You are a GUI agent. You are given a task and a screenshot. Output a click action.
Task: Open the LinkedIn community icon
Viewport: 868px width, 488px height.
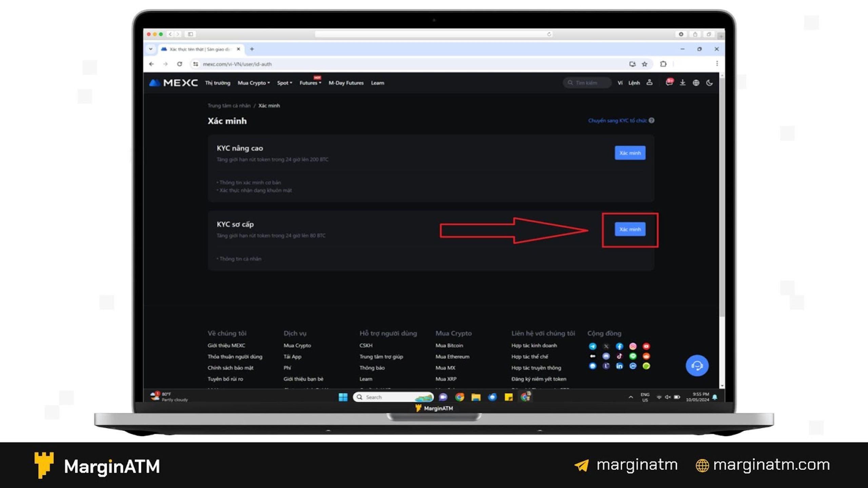point(619,366)
